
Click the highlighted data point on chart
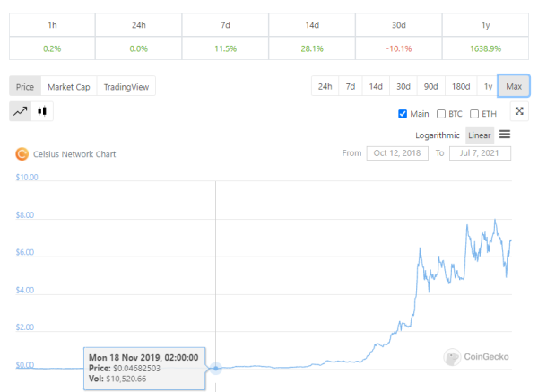tap(216, 369)
